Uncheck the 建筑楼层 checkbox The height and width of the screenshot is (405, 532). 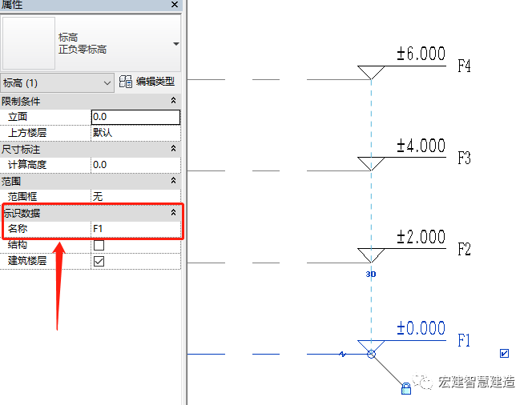99,261
